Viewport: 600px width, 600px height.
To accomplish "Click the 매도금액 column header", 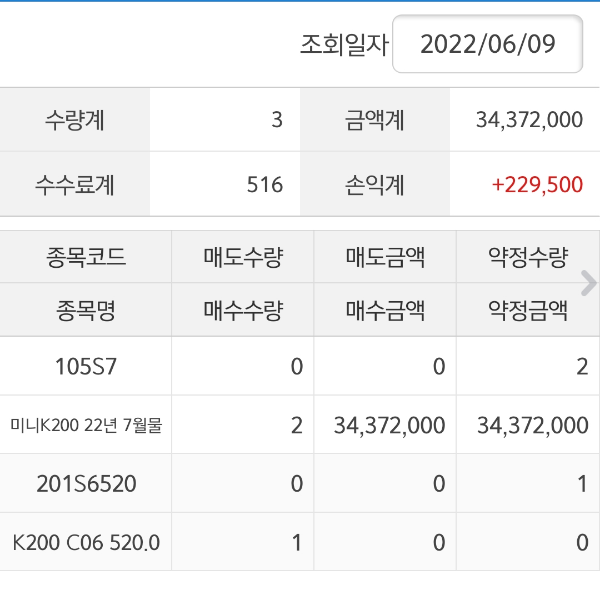I will [x=385, y=258].
